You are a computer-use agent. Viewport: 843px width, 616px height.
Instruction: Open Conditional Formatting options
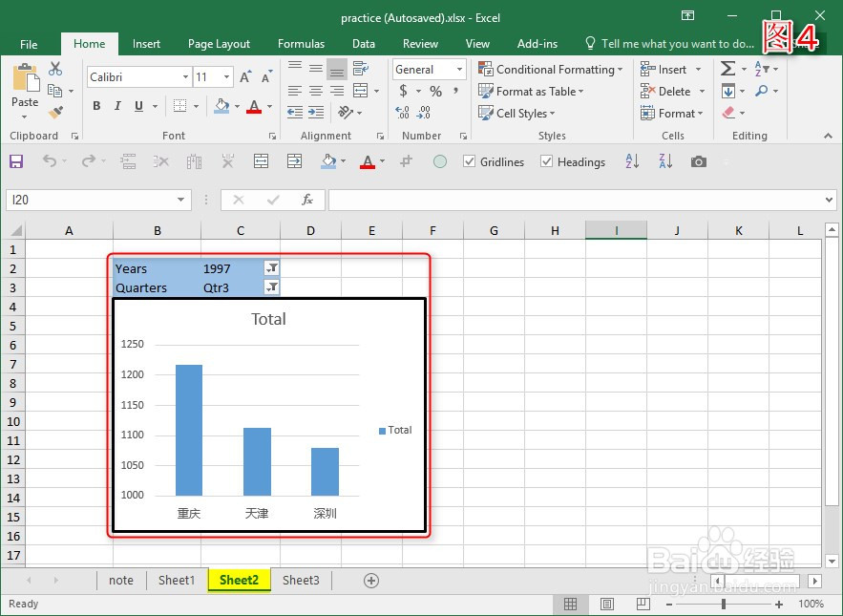(x=551, y=69)
